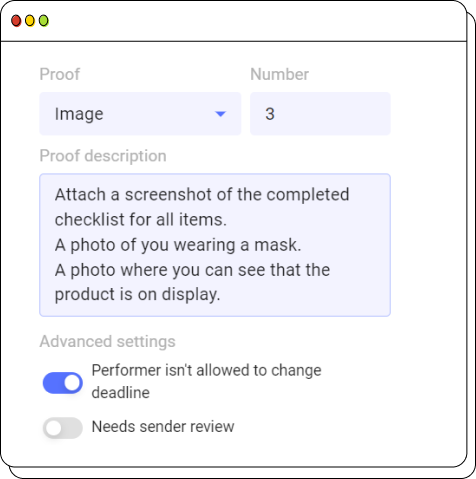Open the Proof type dropdown showing Image
Screen dimensions: 476x479
pyautogui.click(x=140, y=114)
